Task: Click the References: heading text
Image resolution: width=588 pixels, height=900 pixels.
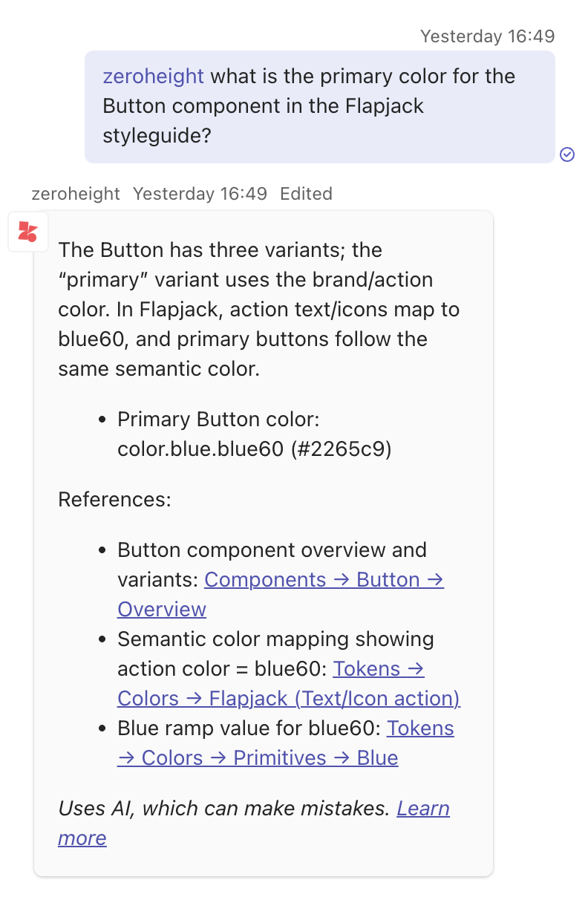Action: pyautogui.click(x=114, y=499)
